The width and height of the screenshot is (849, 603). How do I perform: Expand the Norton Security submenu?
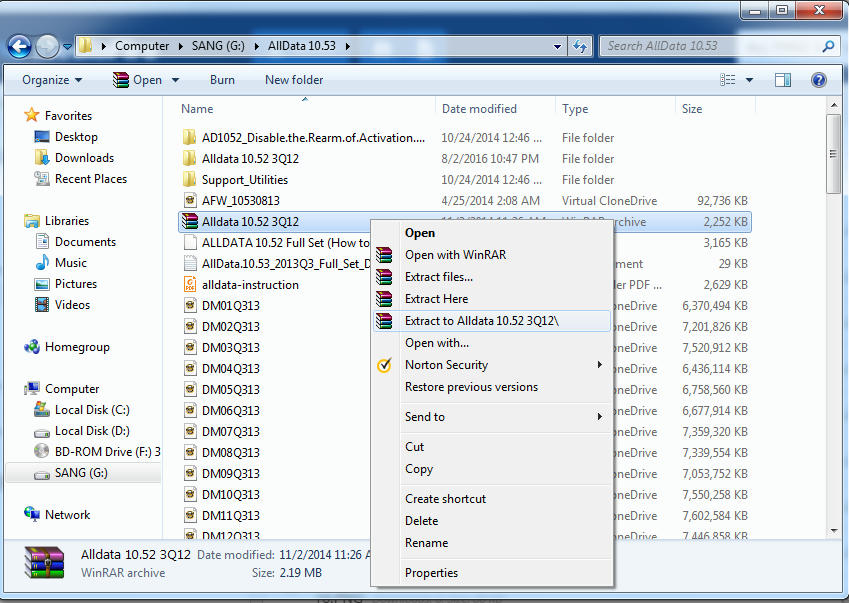coord(492,365)
